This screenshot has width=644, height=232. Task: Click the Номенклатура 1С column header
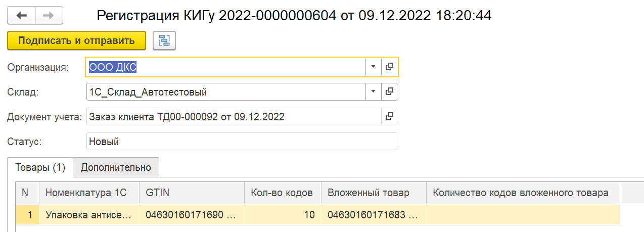coord(86,193)
